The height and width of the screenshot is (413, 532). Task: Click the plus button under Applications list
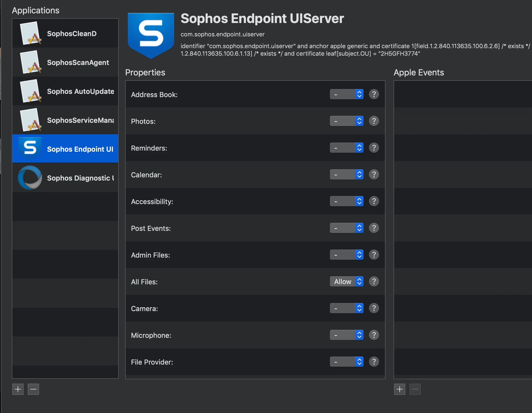pyautogui.click(x=18, y=389)
